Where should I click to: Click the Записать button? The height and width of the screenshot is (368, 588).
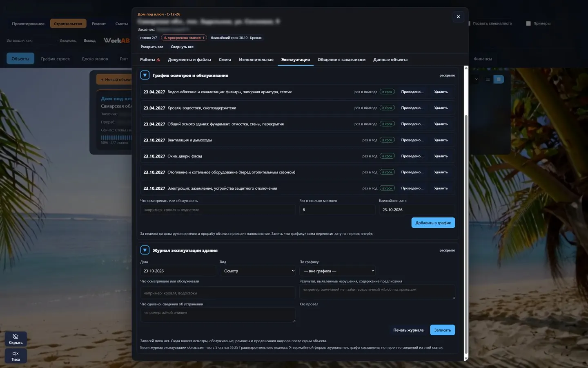(x=443, y=330)
